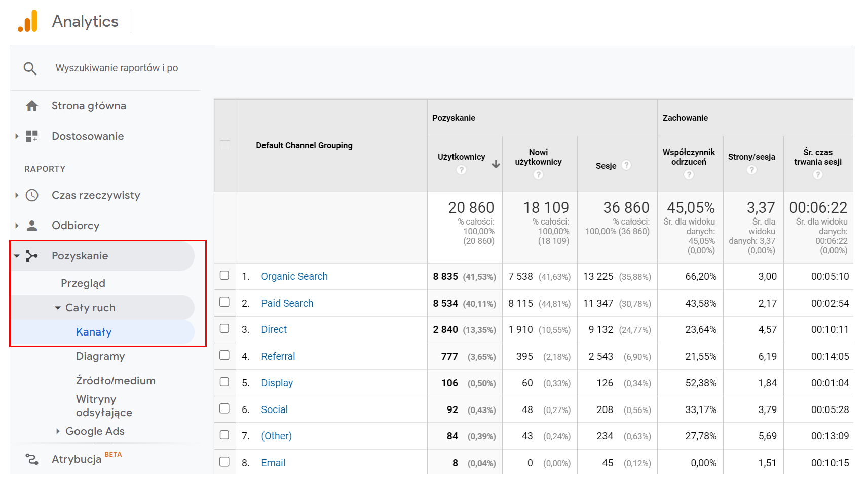Check the select-all checkbox in header
Viewport: 868px width, 484px height.
pos(225,145)
